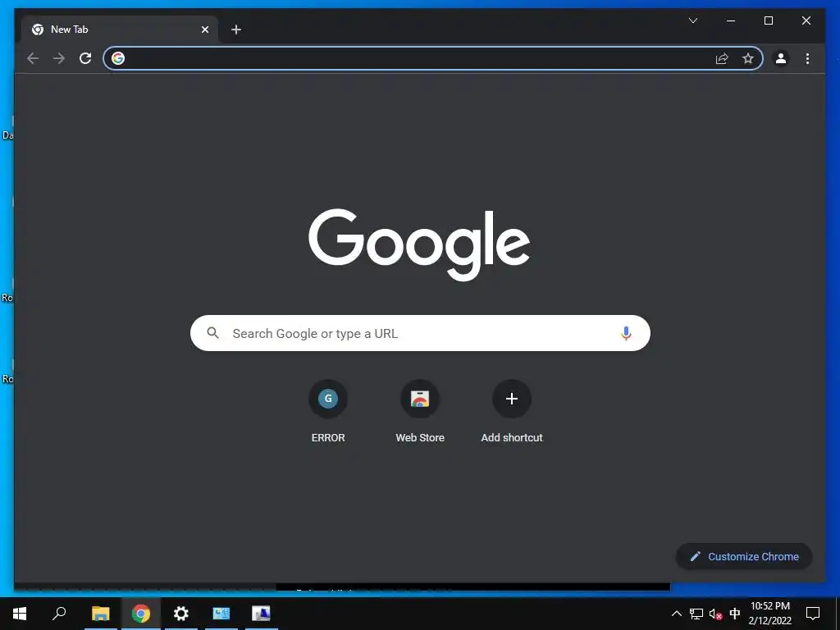Open Settings gear on the taskbar
The width and height of the screenshot is (840, 630).
coord(181,614)
